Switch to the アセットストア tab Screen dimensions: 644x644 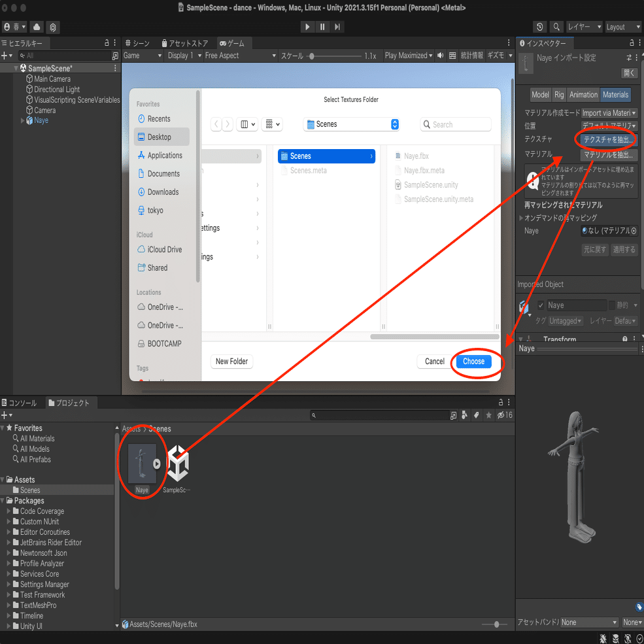click(185, 43)
